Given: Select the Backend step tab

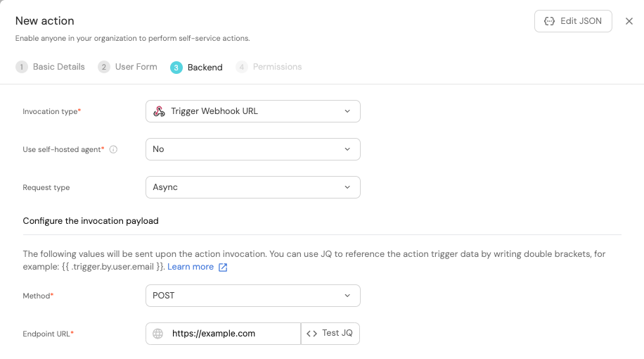Looking at the screenshot, I should pos(205,68).
